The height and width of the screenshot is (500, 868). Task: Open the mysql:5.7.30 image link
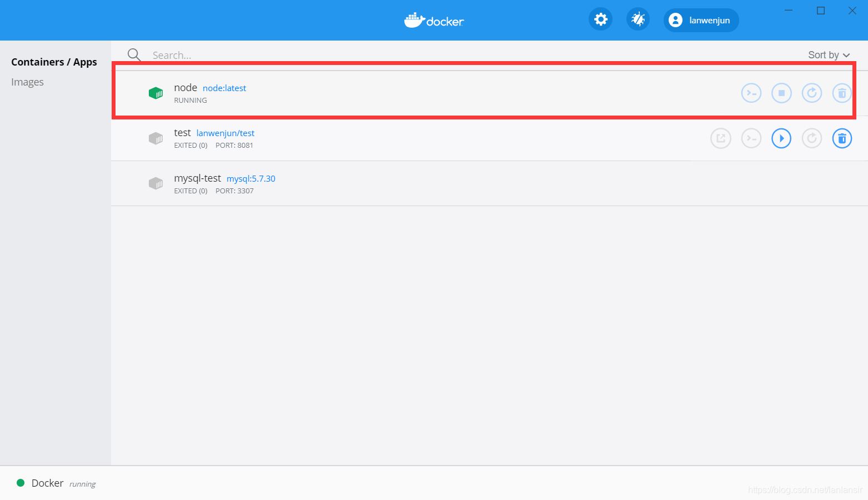[251, 179]
